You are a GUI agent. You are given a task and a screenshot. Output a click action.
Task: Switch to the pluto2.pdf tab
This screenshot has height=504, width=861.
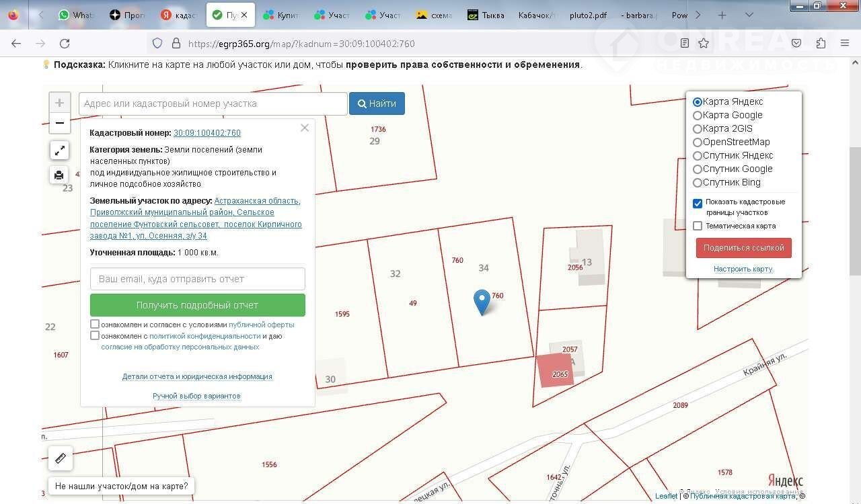pos(587,15)
